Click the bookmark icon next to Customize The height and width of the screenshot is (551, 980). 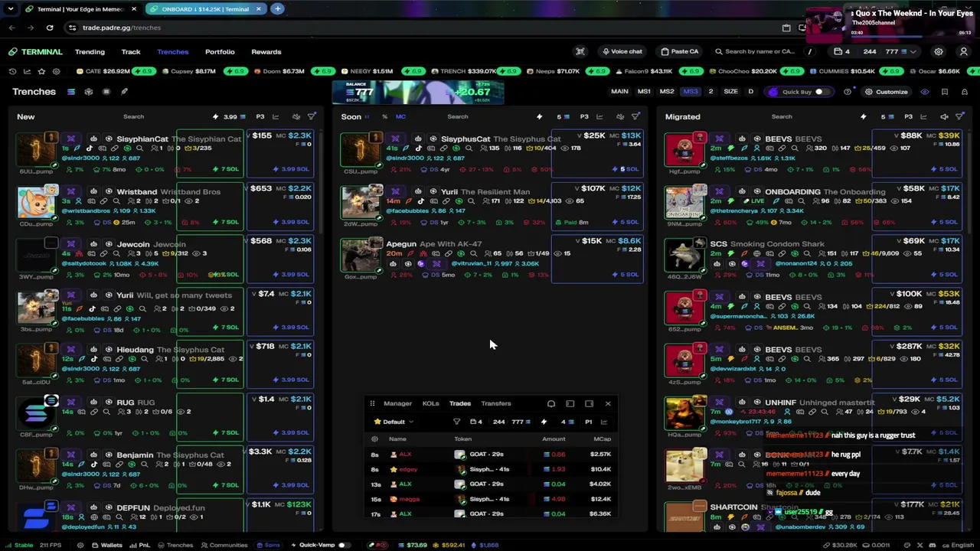click(945, 92)
